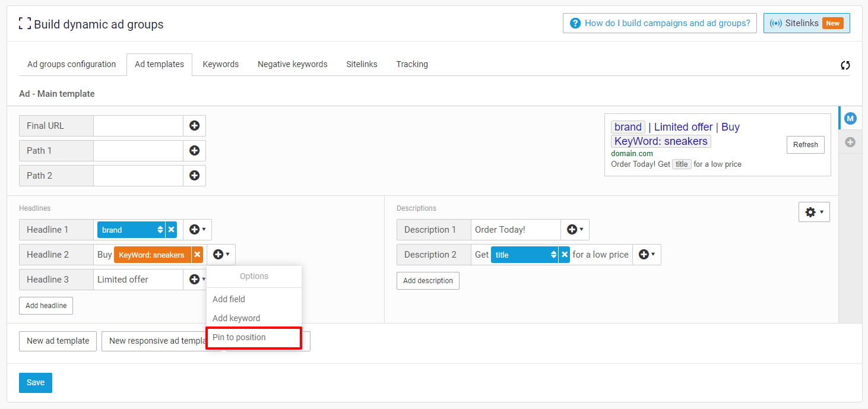Open the Sitelinks tab

[362, 64]
